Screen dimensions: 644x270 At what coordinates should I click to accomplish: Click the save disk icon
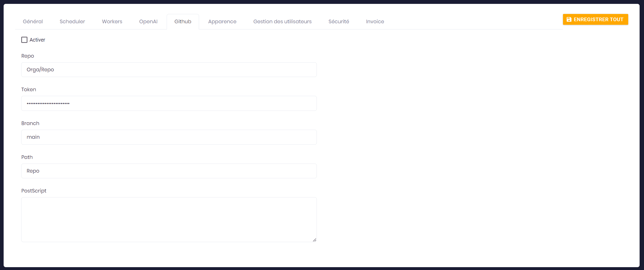point(569,19)
